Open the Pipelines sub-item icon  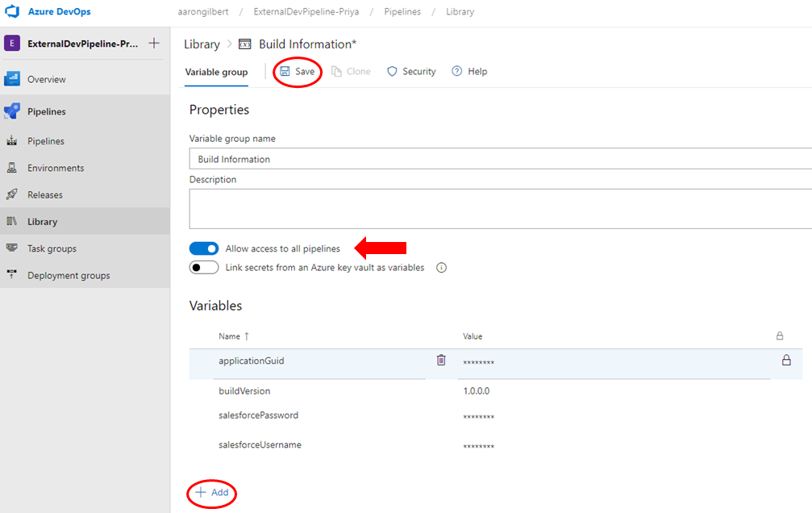(12, 140)
